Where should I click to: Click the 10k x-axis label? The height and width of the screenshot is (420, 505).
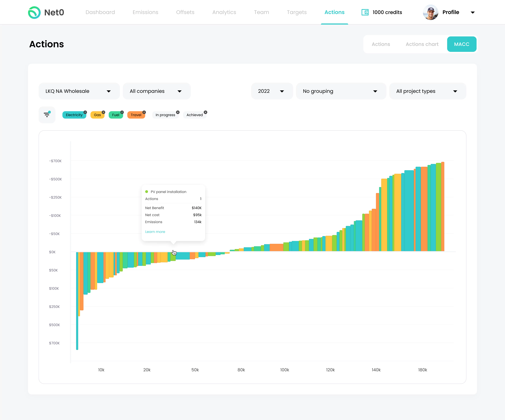coord(101,370)
